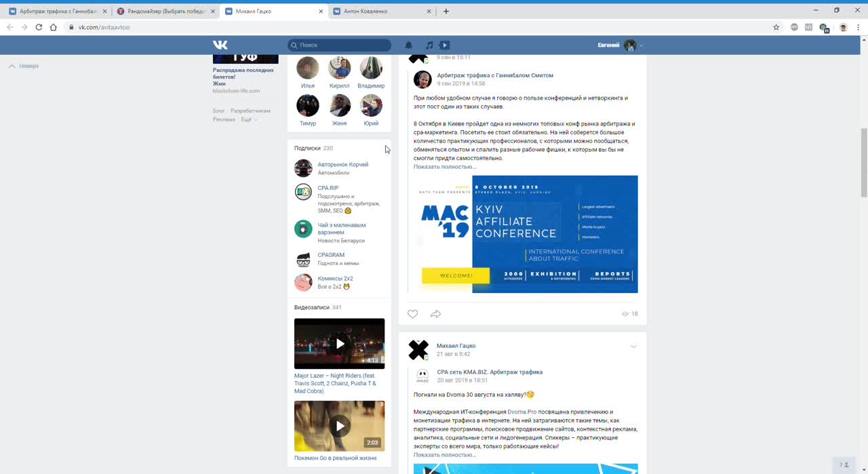Click the blockchain-life.com ad address
868x474 pixels.
236,91
